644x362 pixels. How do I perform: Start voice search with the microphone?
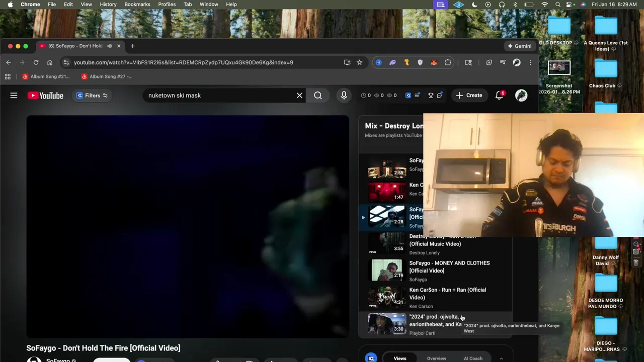pos(344,96)
